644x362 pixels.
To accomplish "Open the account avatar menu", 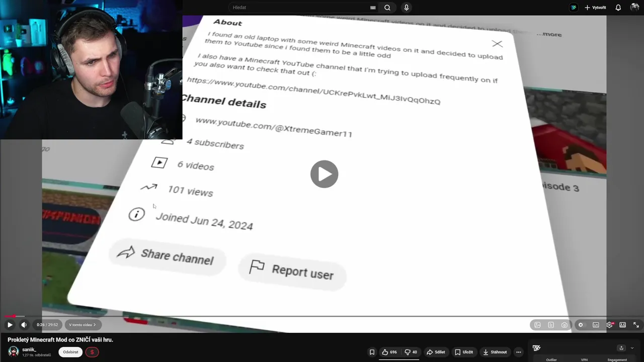I will coord(634,8).
